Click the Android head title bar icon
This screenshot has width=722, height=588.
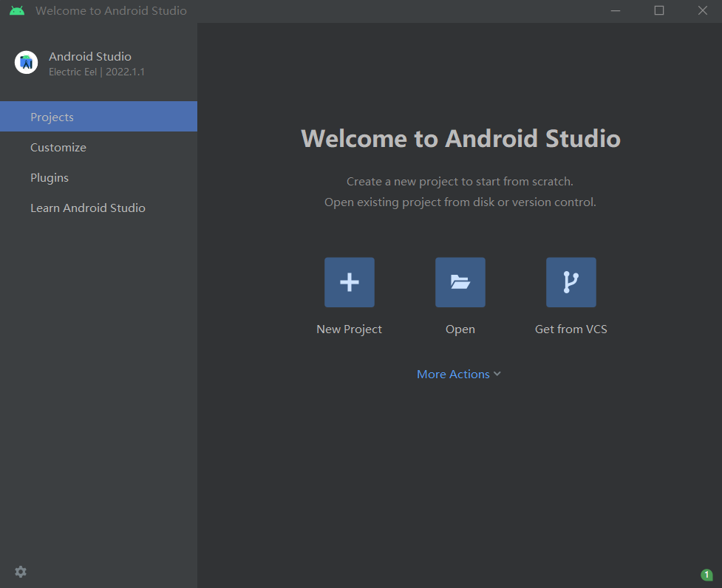(x=17, y=10)
